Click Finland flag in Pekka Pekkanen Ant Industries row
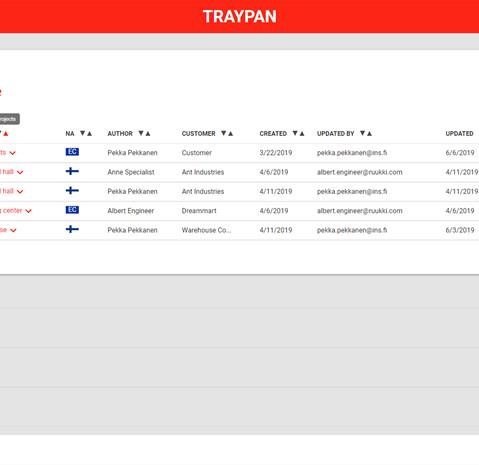Screen dimensions: 479x465 72,191
